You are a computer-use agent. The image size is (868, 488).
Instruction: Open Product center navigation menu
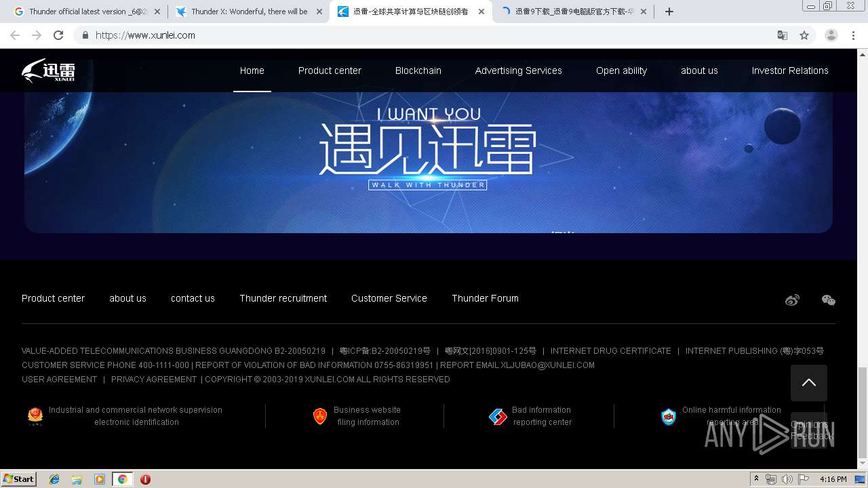(x=330, y=70)
